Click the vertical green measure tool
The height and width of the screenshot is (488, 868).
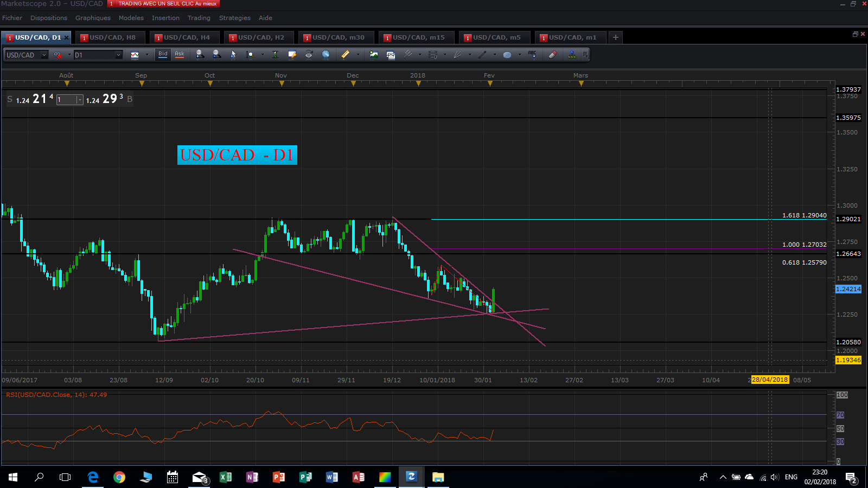click(x=275, y=54)
